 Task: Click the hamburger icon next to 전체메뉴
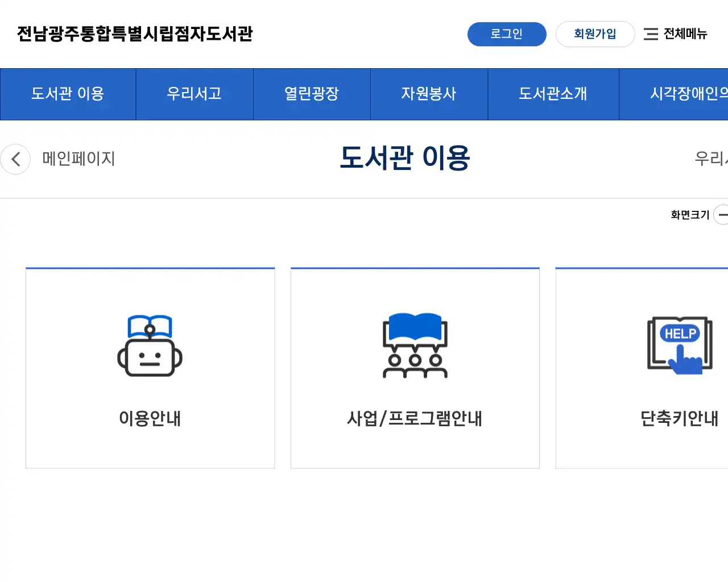pyautogui.click(x=651, y=34)
